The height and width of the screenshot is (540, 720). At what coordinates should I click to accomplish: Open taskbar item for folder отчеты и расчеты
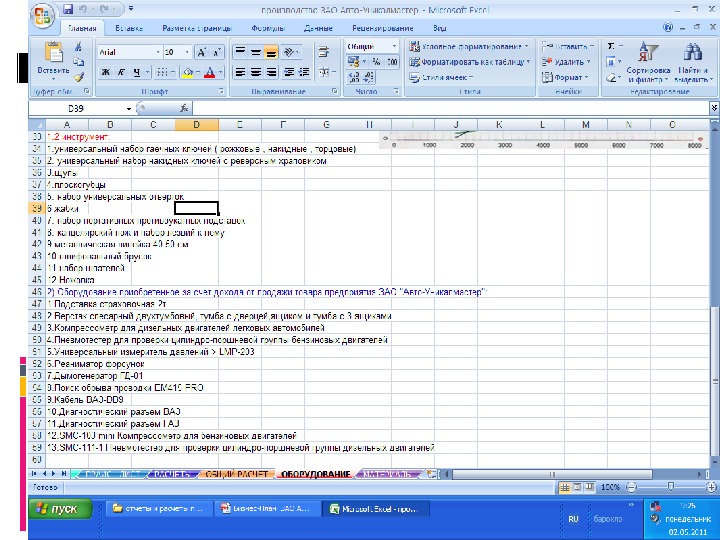click(x=159, y=509)
